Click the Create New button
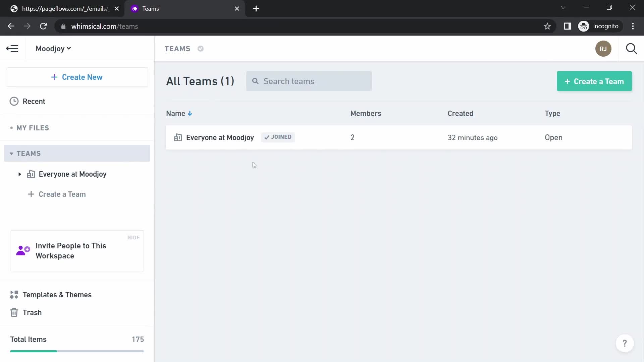Screen dimensions: 644x362 click(77, 77)
